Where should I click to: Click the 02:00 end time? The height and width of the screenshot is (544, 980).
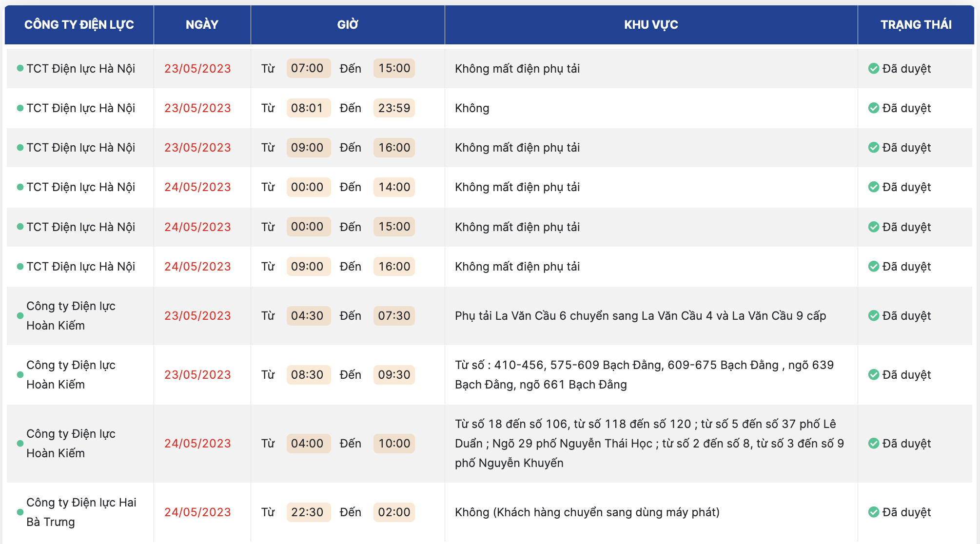click(394, 512)
